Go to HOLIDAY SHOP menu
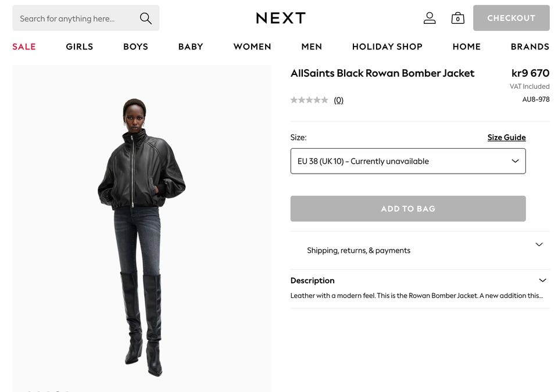The width and height of the screenshot is (558, 392). click(x=387, y=46)
